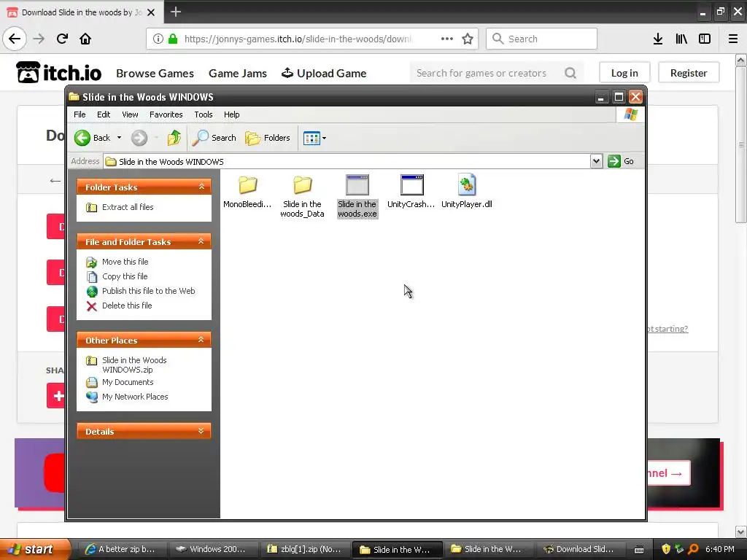
Task: Open the Firefox hamburger menu
Action: (x=732, y=39)
